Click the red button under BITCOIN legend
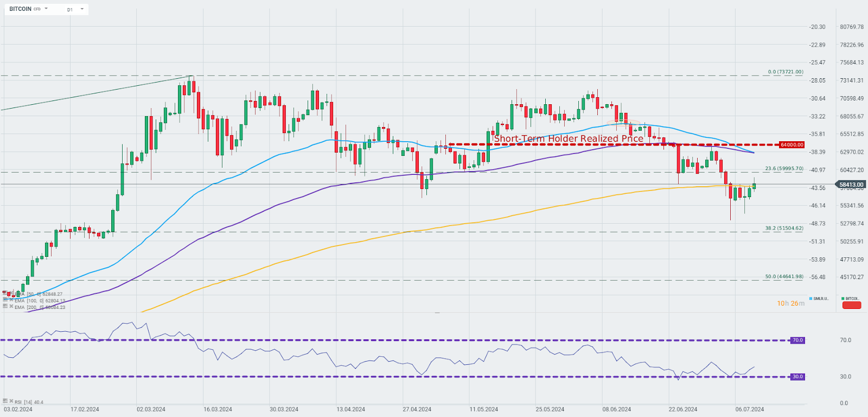Screen dimensions: 868x417 pos(852,306)
